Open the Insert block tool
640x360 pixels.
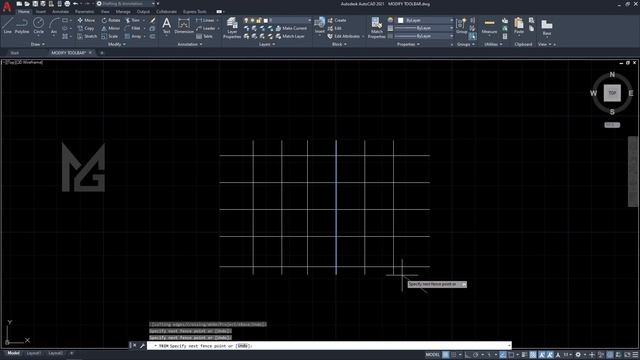click(x=320, y=24)
